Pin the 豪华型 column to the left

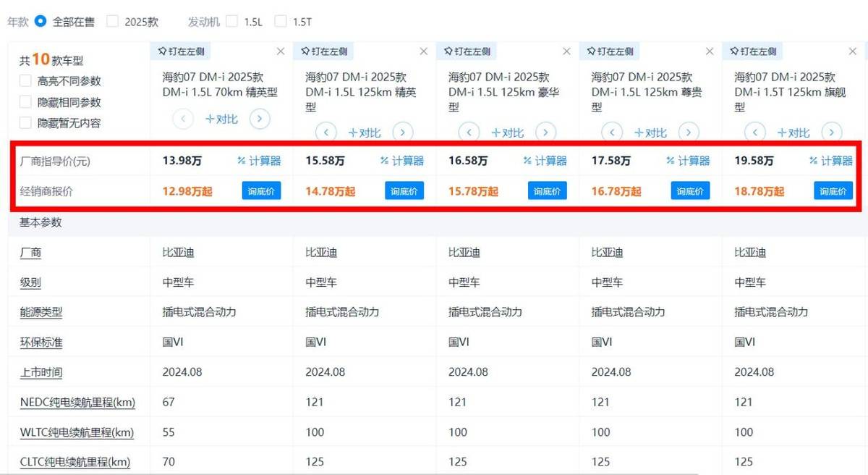(x=467, y=51)
